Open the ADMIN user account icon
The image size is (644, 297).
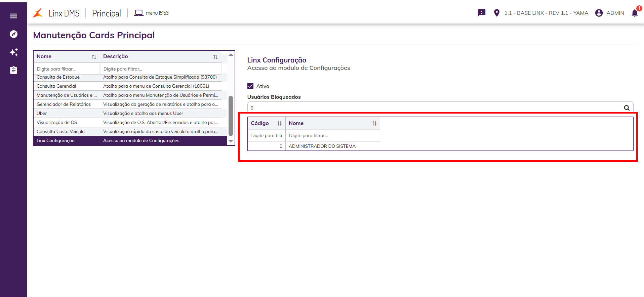(x=599, y=13)
